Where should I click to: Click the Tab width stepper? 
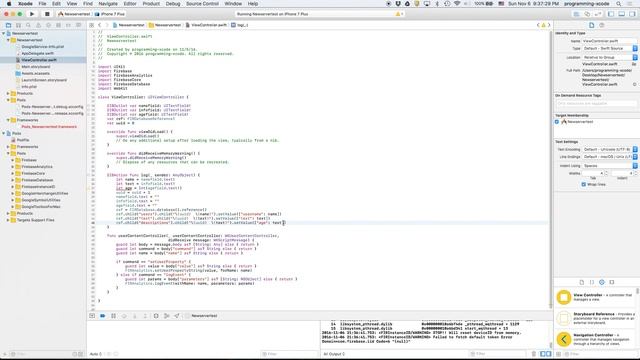pyautogui.click(x=606, y=173)
